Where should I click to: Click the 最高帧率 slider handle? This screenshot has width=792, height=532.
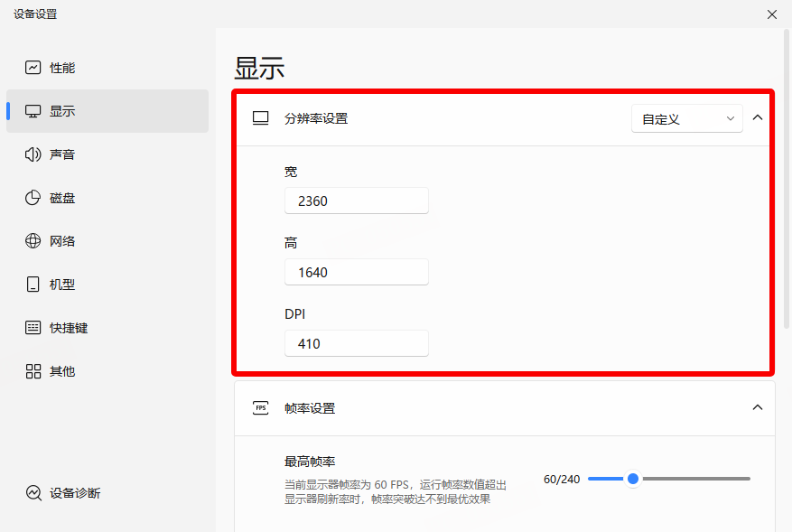[x=633, y=479]
